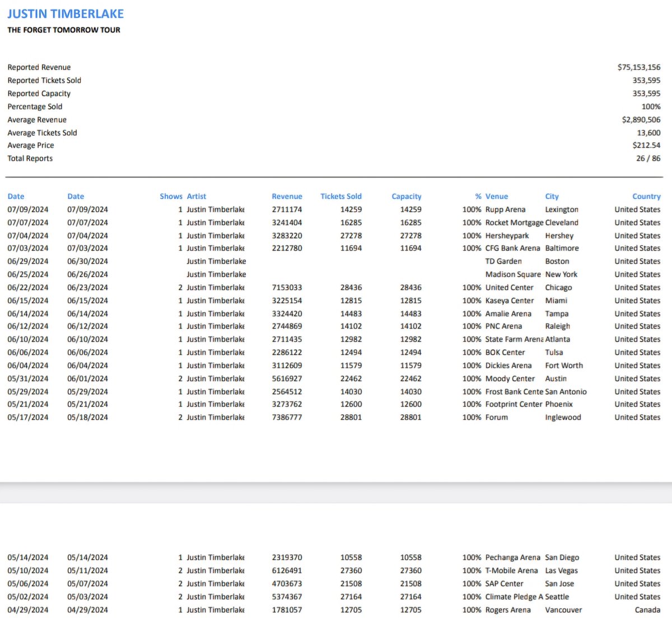Select the 06/26/2024 end date cell
This screenshot has height=624, width=672.
coord(87,274)
